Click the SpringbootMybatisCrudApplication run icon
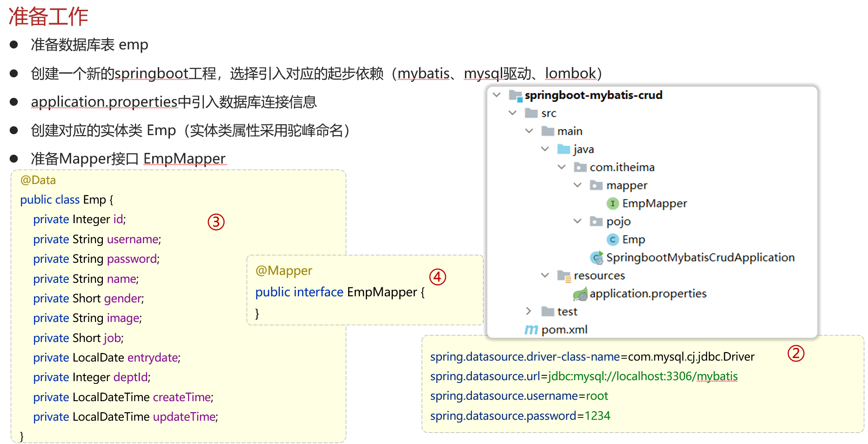 [596, 258]
